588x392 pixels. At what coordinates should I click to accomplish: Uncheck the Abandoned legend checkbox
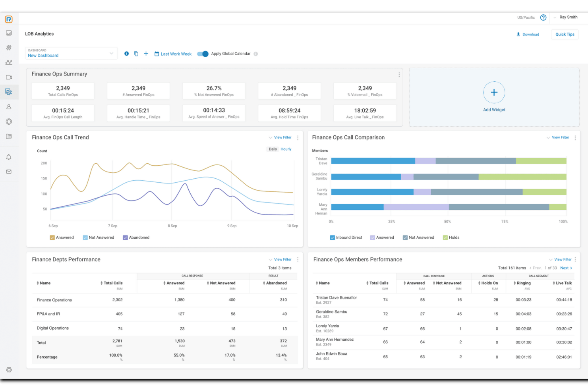coord(125,237)
